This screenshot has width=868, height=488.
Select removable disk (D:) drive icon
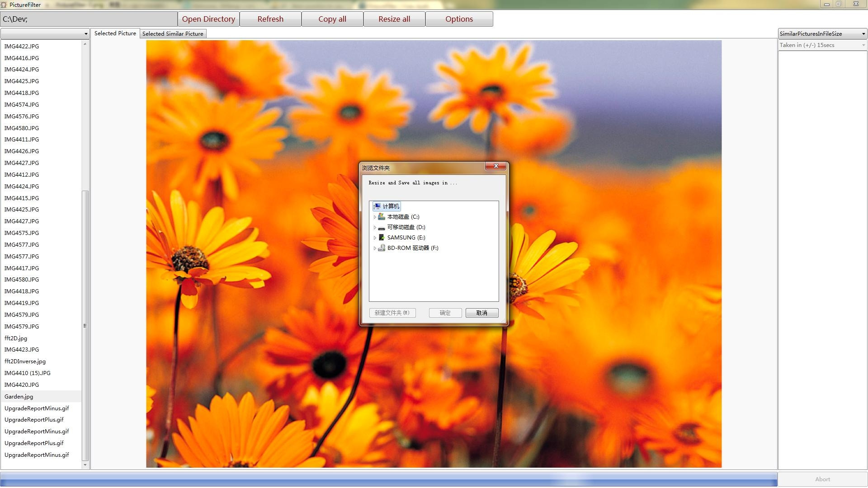382,228
